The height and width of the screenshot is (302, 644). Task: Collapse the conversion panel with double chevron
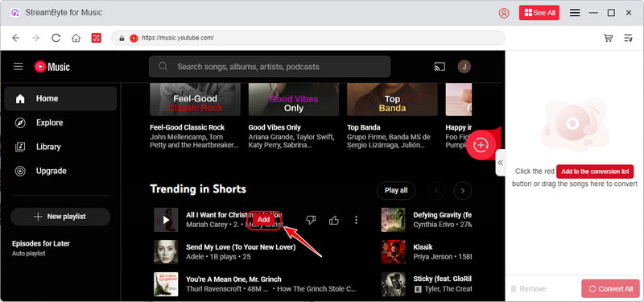[x=500, y=163]
